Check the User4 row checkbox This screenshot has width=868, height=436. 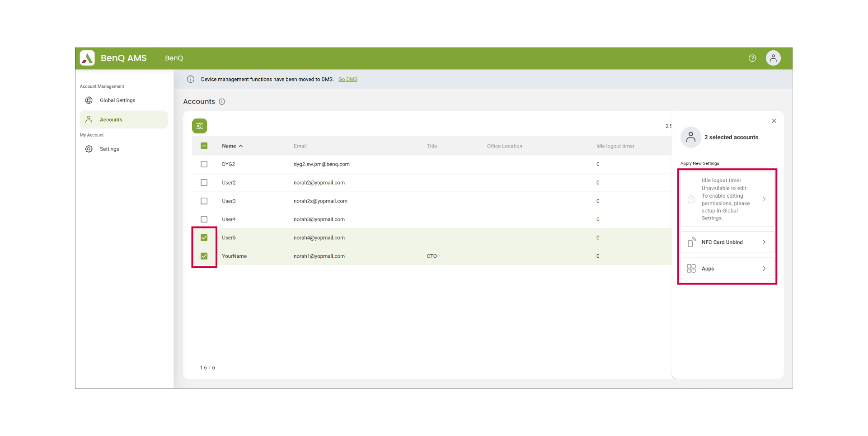pos(204,219)
